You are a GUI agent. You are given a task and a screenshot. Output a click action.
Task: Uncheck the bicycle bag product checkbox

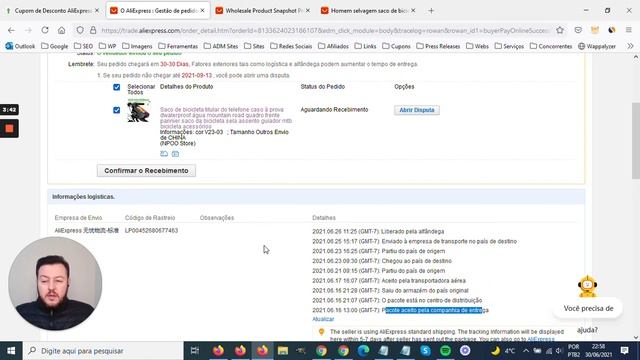point(117,110)
